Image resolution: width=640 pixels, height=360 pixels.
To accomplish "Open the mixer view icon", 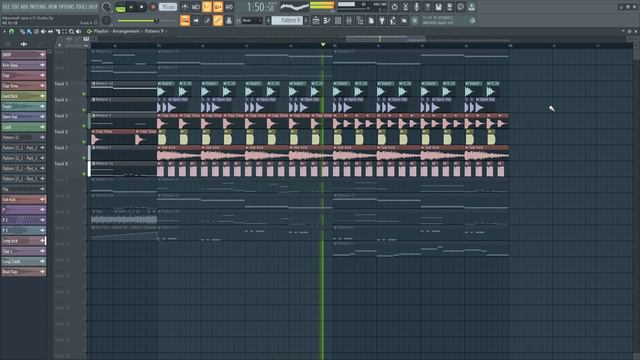I will [349, 20].
